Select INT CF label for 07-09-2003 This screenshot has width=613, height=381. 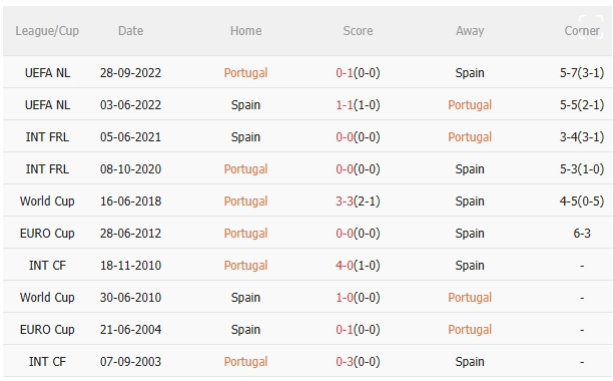tap(47, 361)
